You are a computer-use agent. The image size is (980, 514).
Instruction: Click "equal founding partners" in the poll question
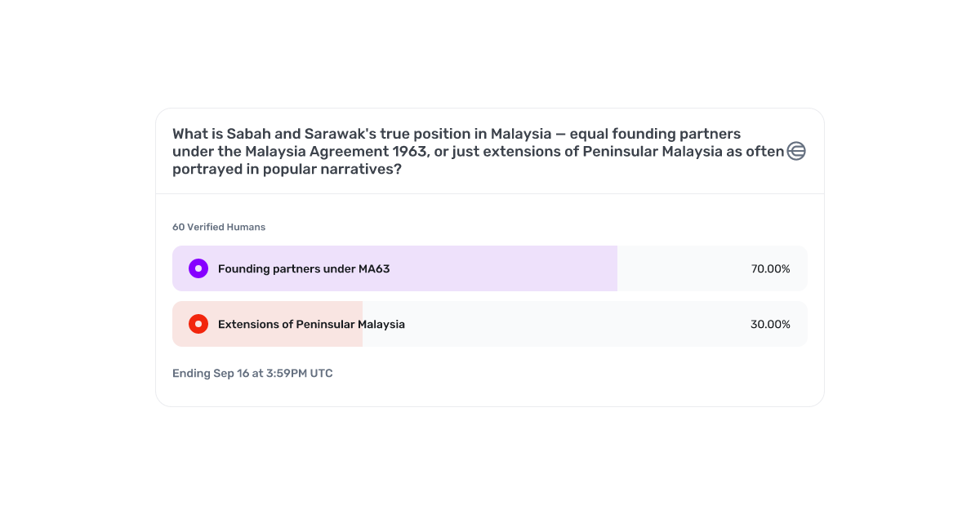pyautogui.click(x=655, y=133)
